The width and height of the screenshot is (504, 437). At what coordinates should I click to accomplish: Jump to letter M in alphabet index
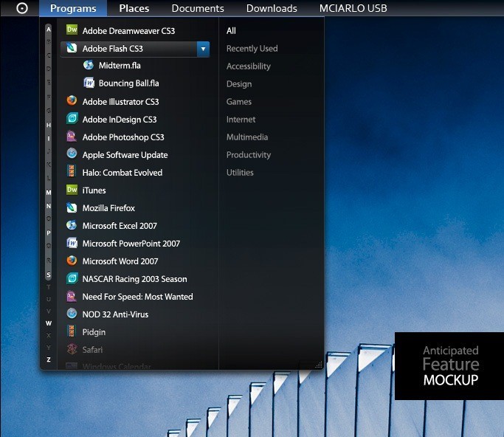(x=49, y=192)
